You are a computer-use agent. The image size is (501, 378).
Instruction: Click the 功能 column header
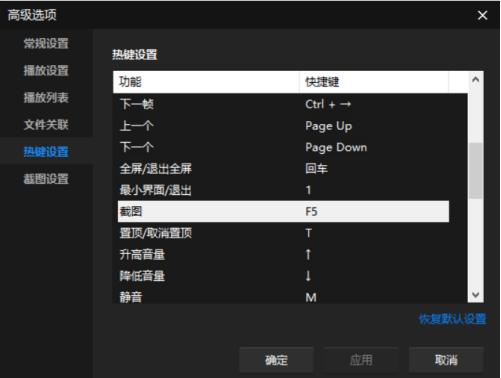click(206, 82)
